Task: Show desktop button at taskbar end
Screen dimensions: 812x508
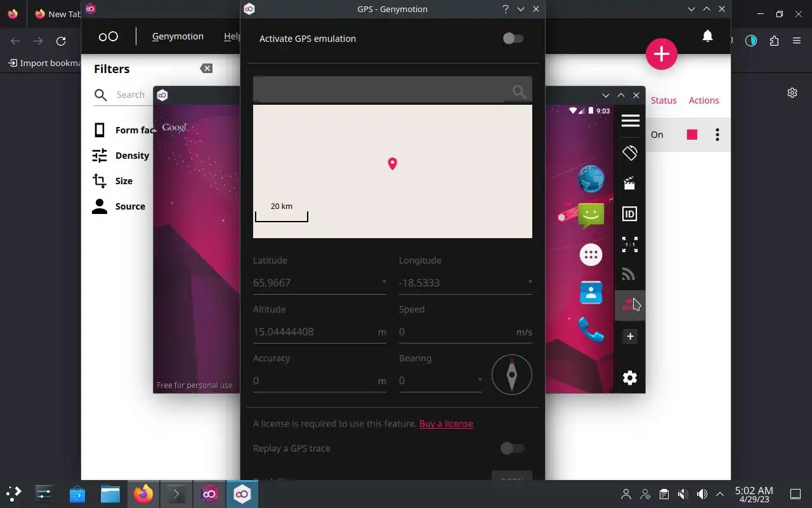Action: click(x=796, y=494)
